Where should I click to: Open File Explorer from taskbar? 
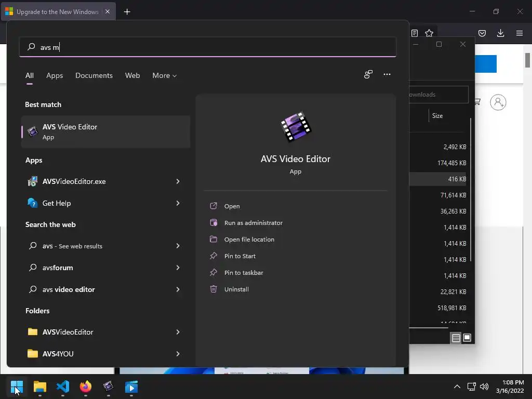click(39, 387)
